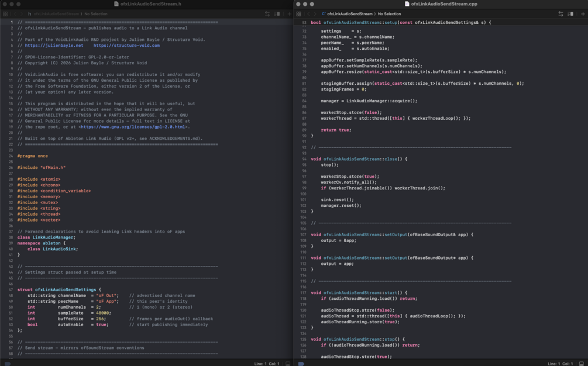Click 'void ofxLinkAudioSendStream::close() {' line

359,159
